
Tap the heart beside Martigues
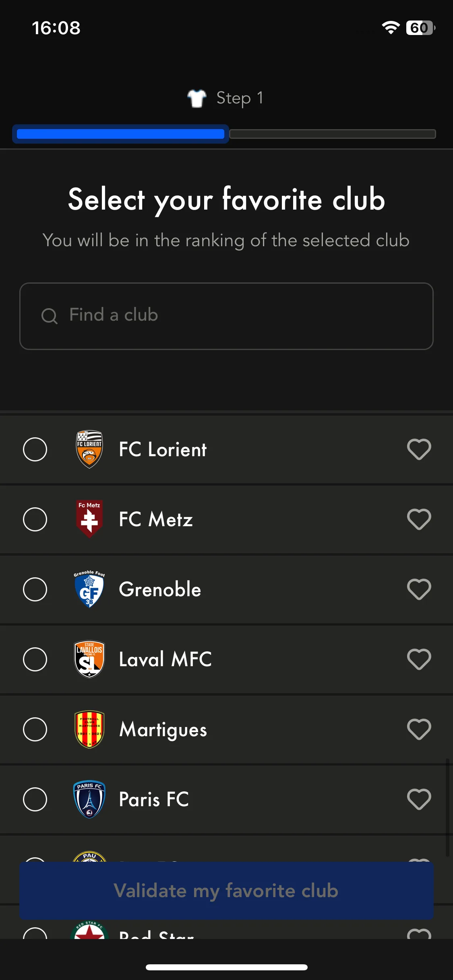(419, 729)
